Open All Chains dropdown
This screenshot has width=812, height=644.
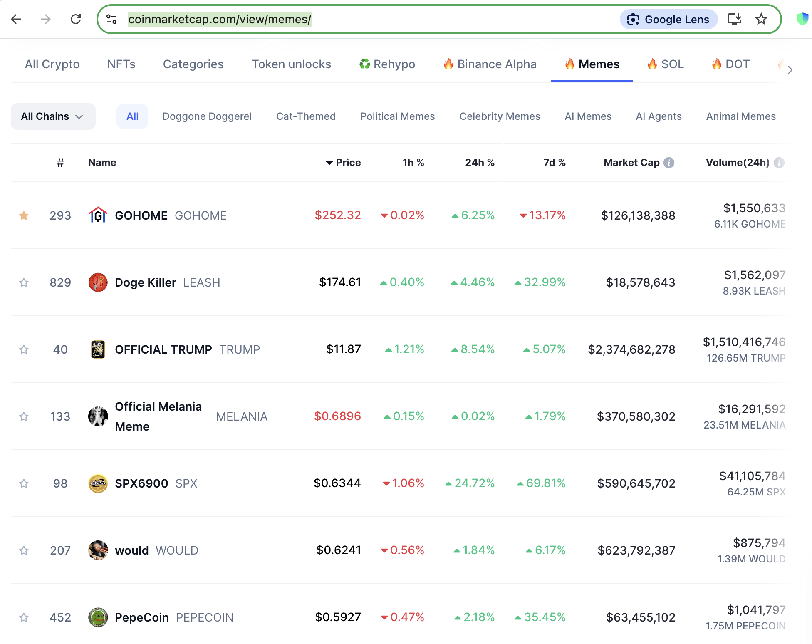tap(53, 116)
